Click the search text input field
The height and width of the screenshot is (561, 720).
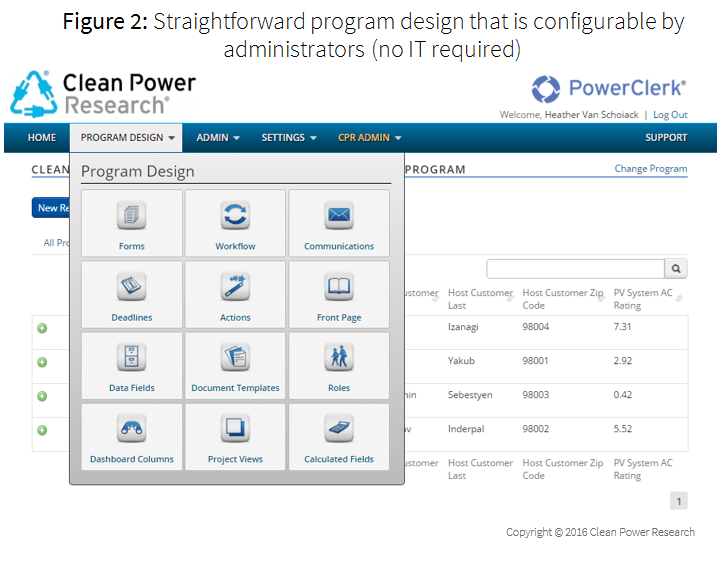pyautogui.click(x=575, y=269)
